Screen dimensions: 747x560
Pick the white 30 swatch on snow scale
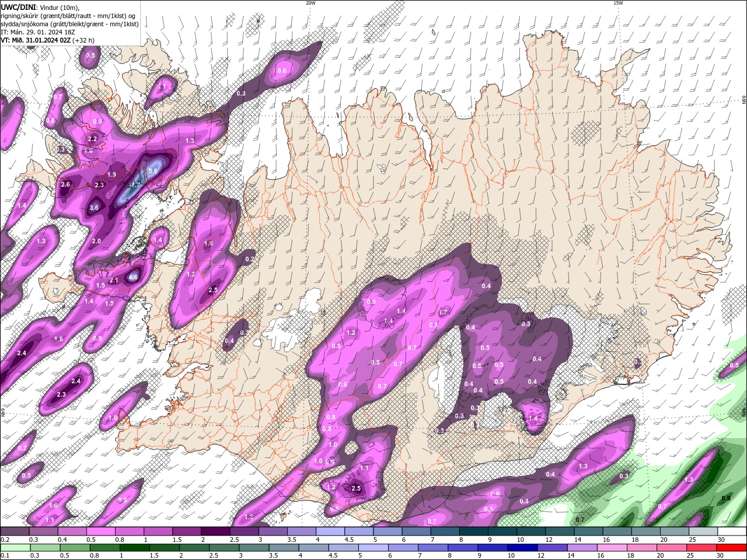[x=732, y=531]
